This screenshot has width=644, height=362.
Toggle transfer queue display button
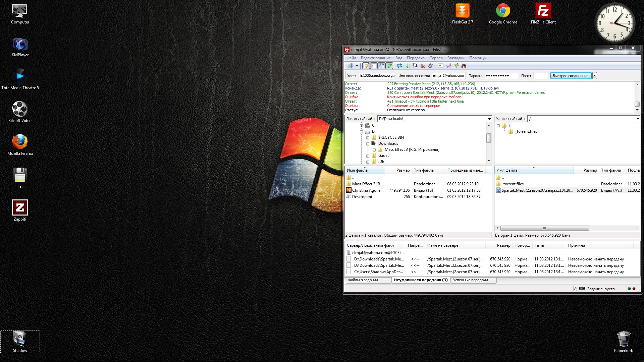coord(389,66)
